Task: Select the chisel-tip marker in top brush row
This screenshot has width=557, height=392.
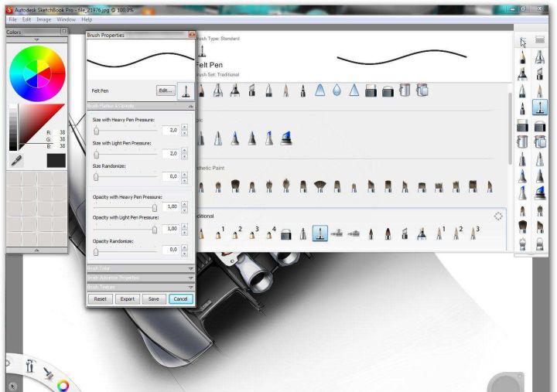Action: (x=252, y=90)
